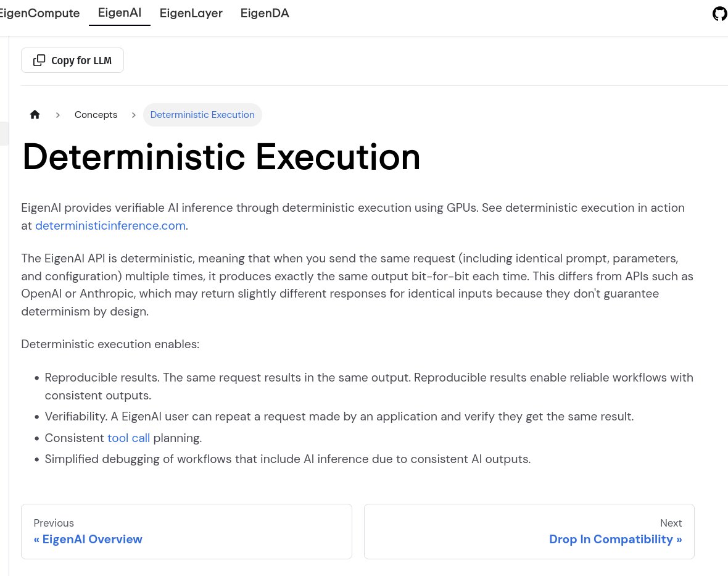Click the Concepts breadcrumb
This screenshot has width=728, height=576.
(96, 115)
